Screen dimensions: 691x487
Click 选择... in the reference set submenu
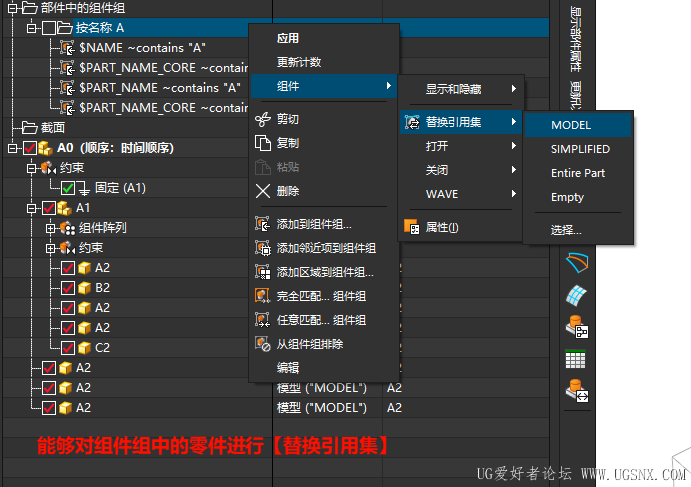[578, 230]
